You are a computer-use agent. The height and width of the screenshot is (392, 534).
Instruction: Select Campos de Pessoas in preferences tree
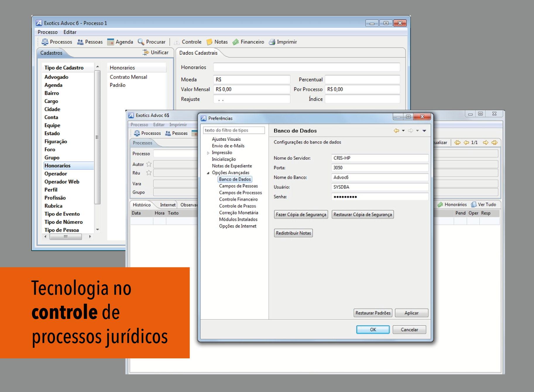[x=238, y=186]
